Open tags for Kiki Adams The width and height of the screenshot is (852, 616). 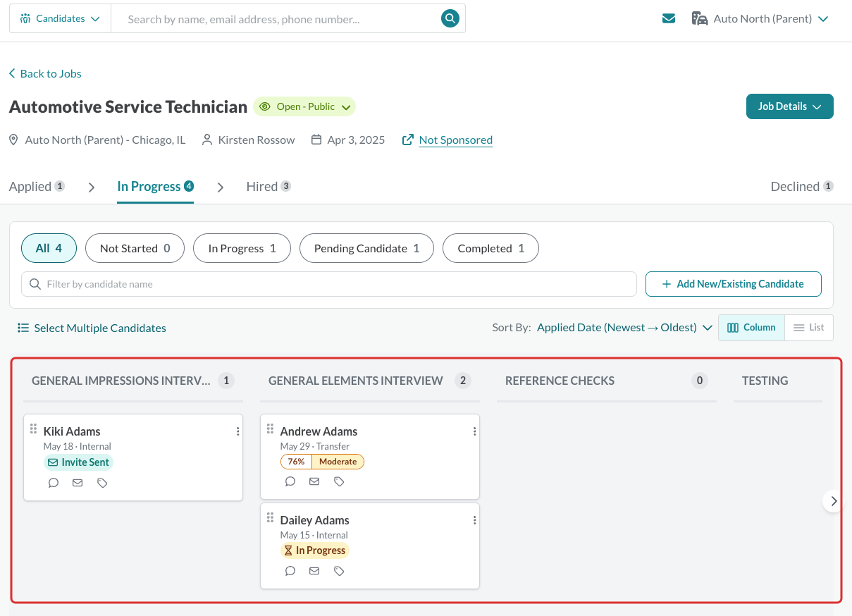pyautogui.click(x=102, y=483)
